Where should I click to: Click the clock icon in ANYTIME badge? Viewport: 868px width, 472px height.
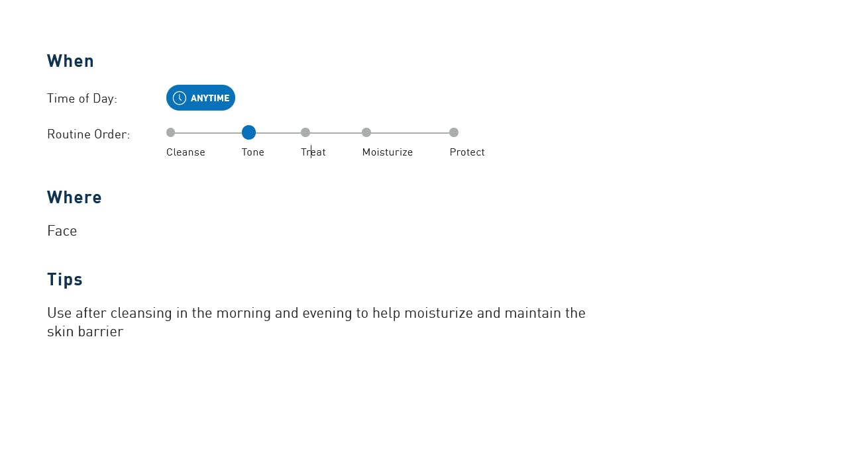click(179, 98)
